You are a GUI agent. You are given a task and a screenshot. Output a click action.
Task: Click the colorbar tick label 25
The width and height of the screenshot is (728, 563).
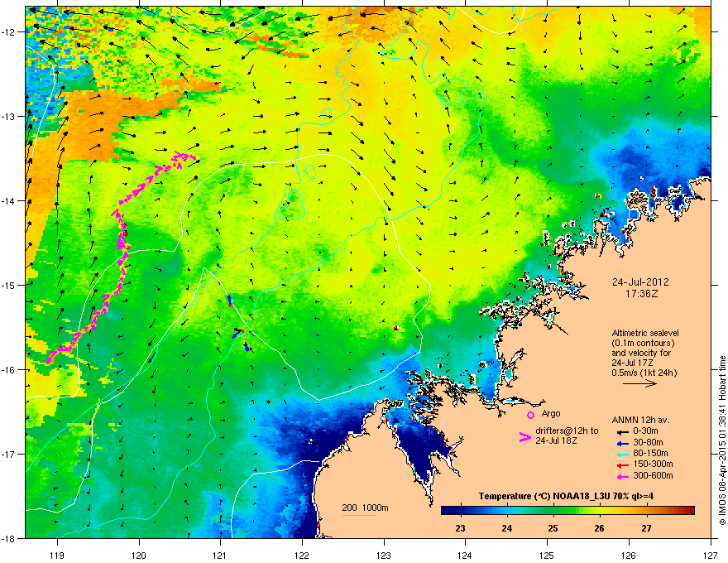coord(553,528)
